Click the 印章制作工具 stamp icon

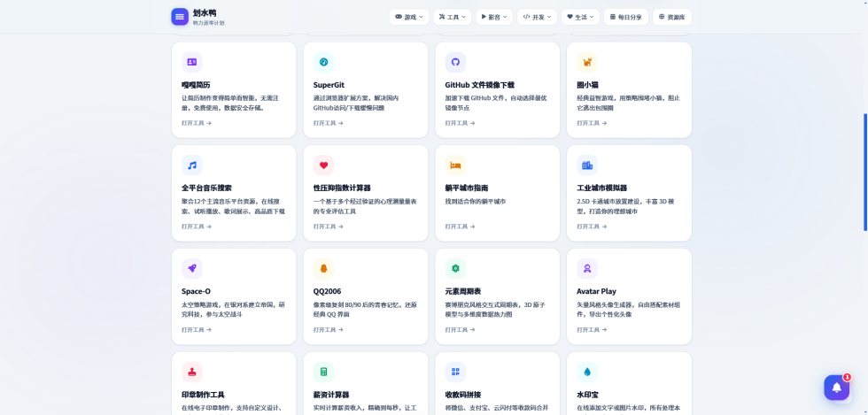192,372
